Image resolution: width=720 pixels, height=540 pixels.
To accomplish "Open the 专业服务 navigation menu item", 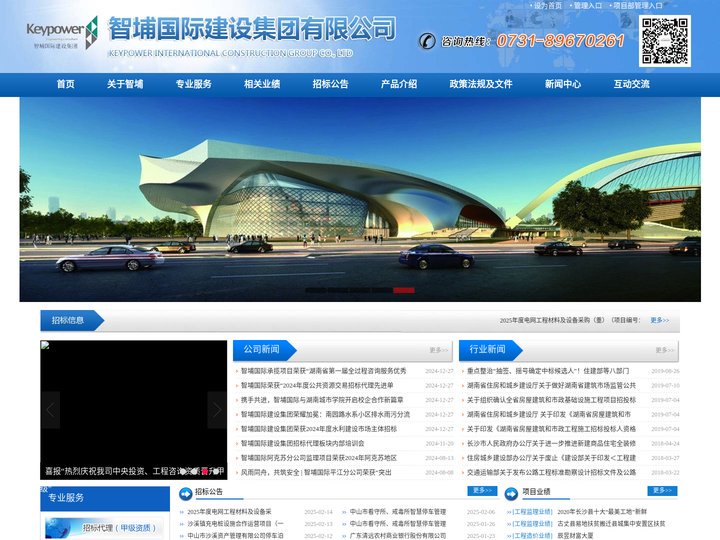I will (x=193, y=84).
